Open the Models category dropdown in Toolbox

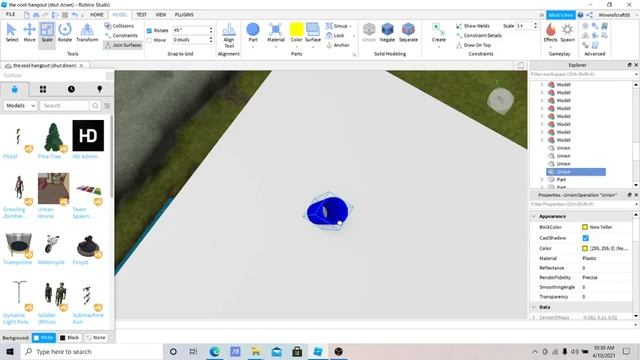[x=20, y=106]
